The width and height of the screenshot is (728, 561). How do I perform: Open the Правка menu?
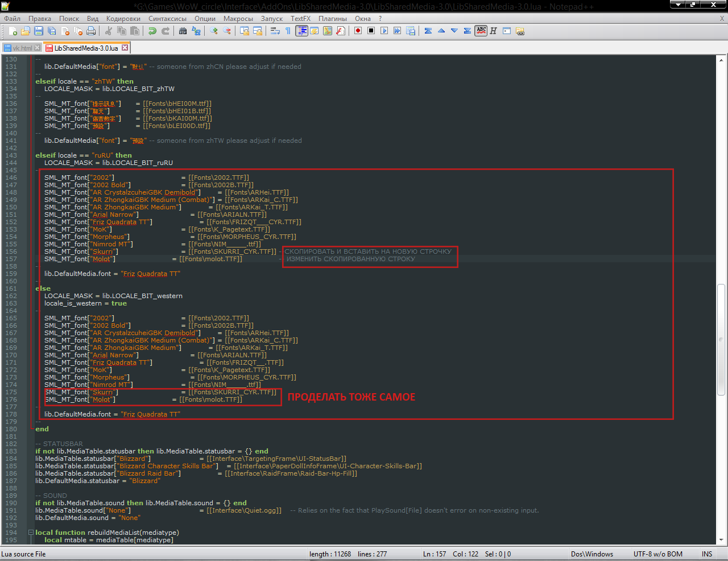point(39,18)
